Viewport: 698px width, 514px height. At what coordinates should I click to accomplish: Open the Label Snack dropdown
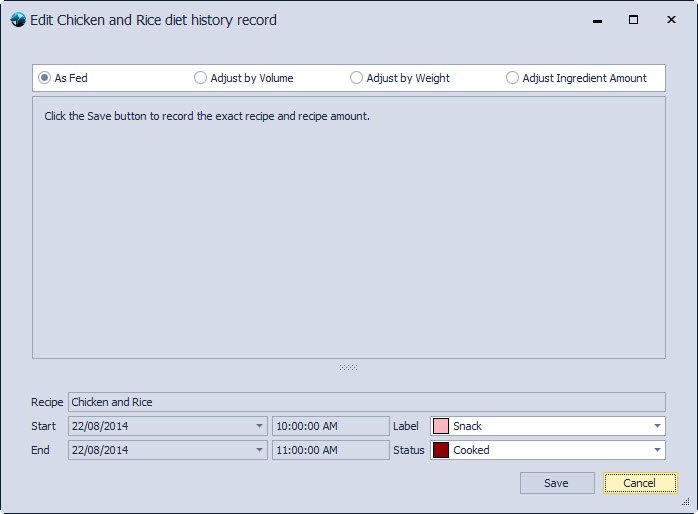click(657, 426)
